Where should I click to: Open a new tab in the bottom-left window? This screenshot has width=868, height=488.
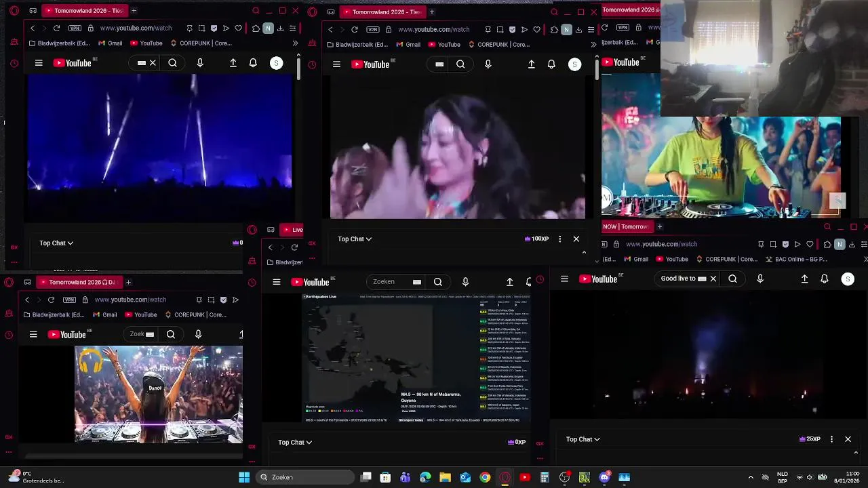click(128, 282)
